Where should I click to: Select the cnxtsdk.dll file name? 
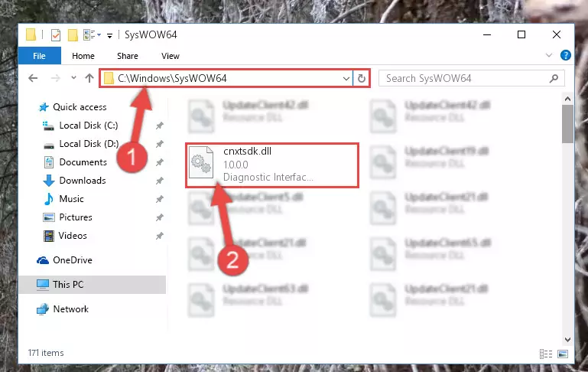[247, 152]
